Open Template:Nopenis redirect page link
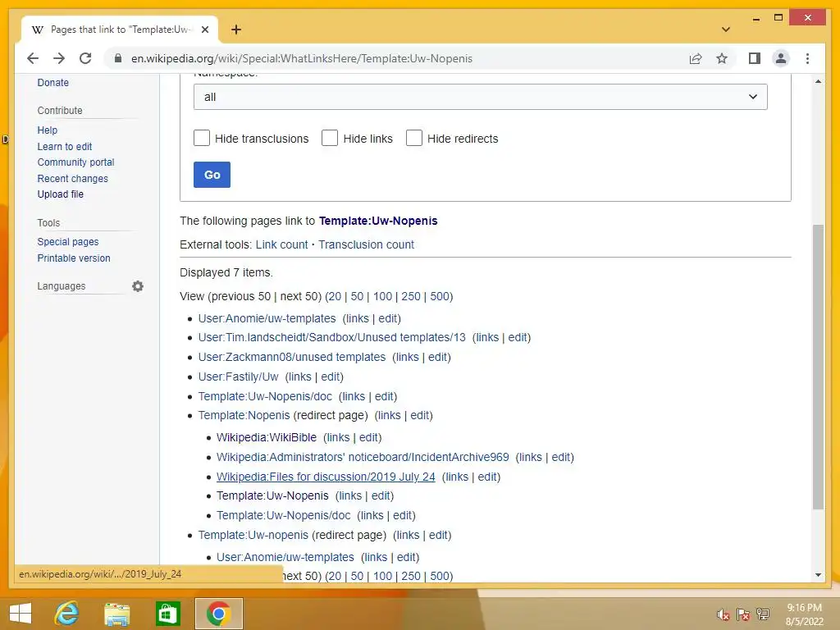 click(244, 415)
